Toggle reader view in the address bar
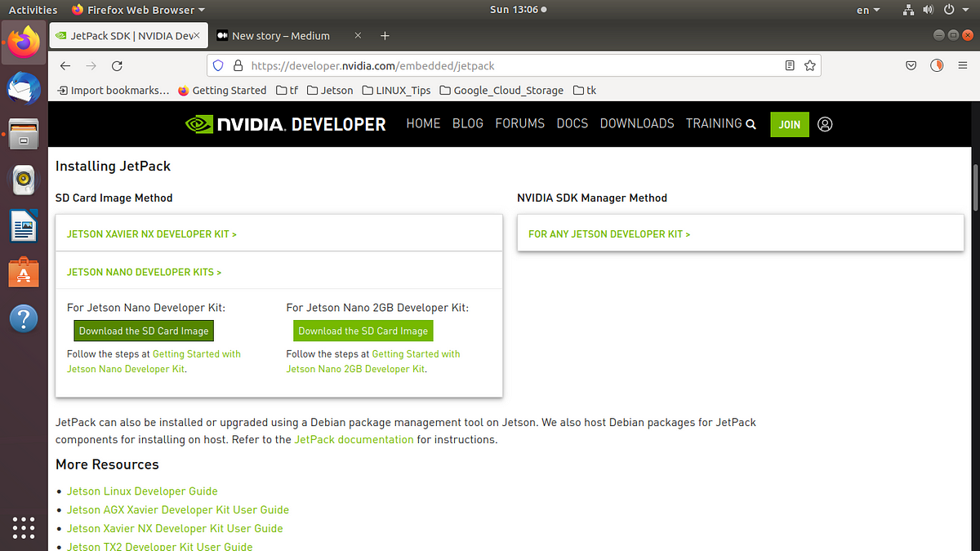The image size is (980, 551). coord(789,65)
